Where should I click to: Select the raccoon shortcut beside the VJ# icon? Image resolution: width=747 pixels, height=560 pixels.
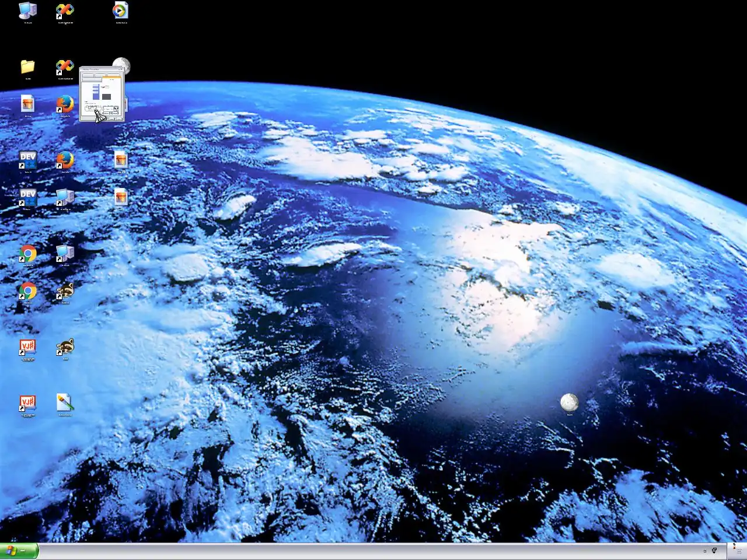(65, 346)
